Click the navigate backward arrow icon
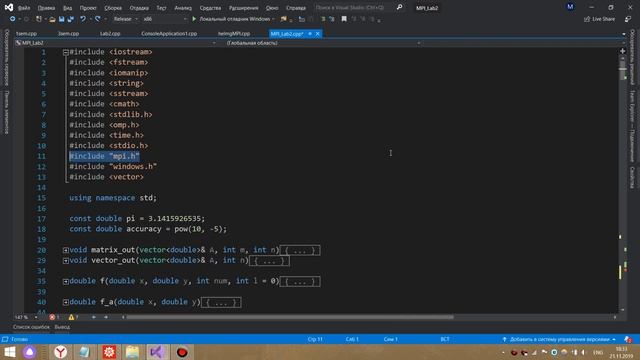Screen dimensions: 640x360 [13, 19]
